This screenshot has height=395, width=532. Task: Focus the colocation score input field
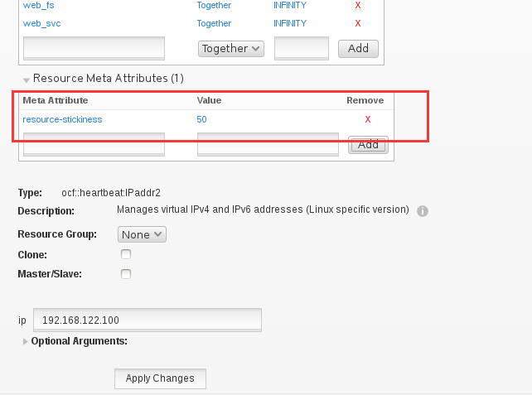[302, 49]
